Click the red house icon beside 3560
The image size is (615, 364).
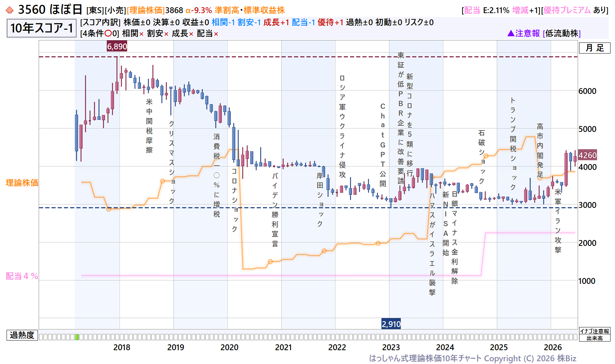tap(10, 10)
